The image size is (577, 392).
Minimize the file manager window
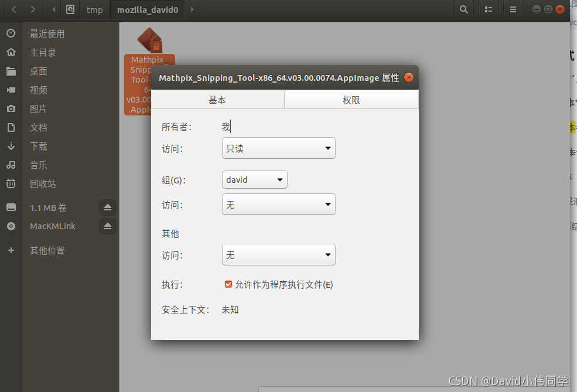[x=537, y=9]
